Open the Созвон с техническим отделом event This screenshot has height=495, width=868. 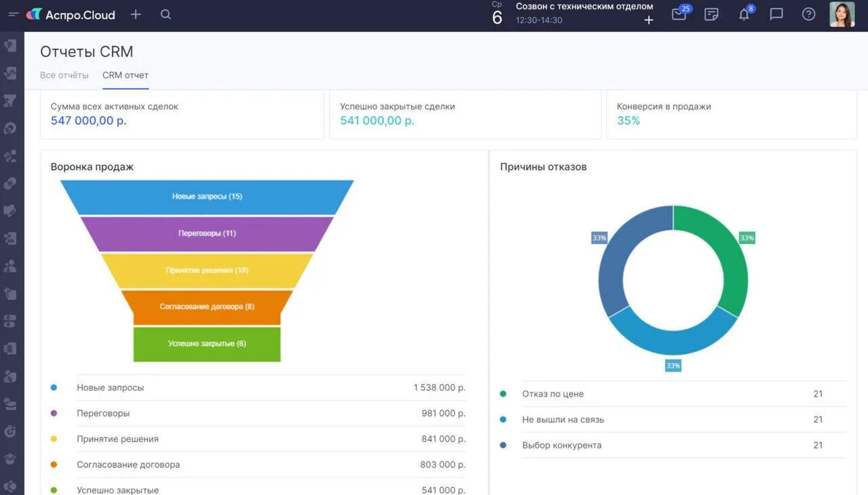[585, 7]
